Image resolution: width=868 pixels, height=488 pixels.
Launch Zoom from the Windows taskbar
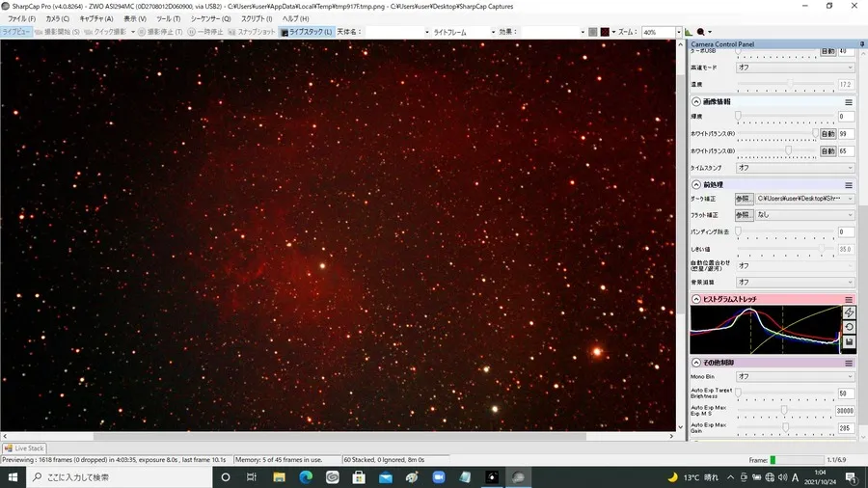point(439,477)
